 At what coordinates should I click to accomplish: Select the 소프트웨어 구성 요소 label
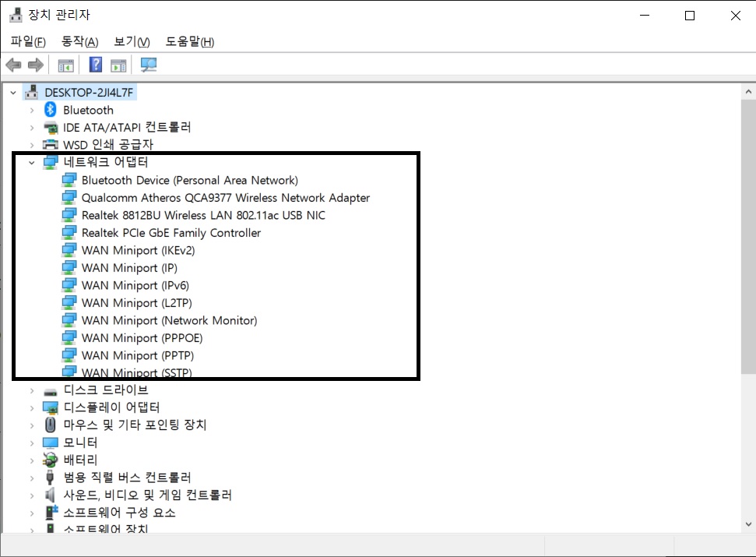pos(120,512)
